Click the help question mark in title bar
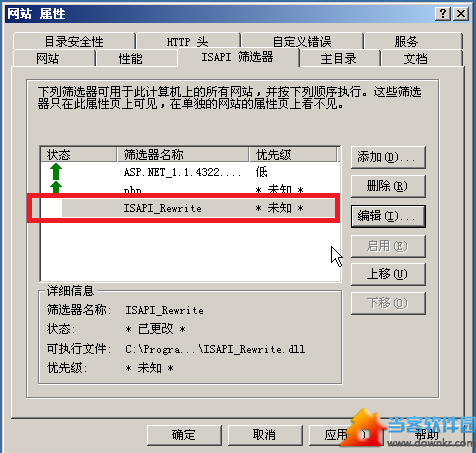 click(x=443, y=14)
